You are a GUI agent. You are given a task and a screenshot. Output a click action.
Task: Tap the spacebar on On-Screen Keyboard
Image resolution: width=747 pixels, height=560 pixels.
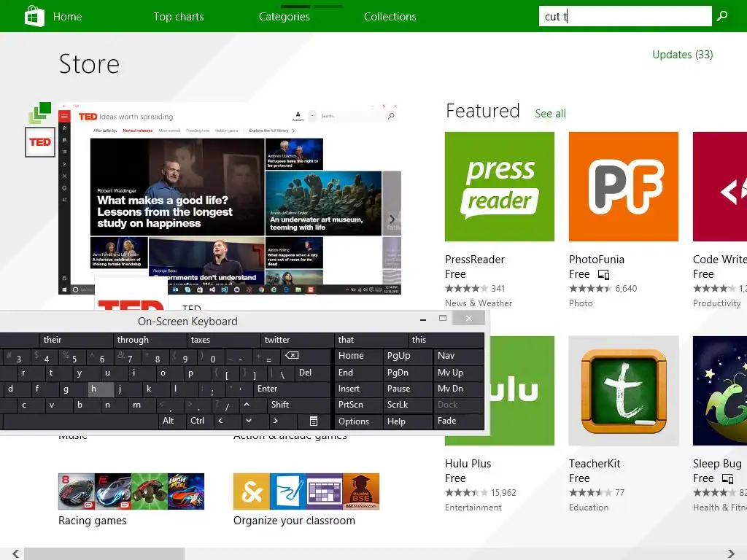click(80, 421)
